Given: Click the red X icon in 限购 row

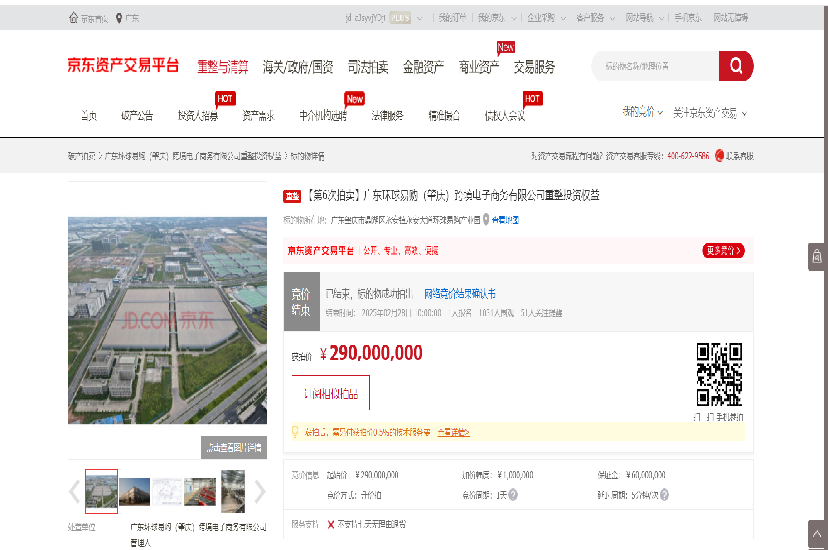Looking at the screenshot, I should coord(331,524).
